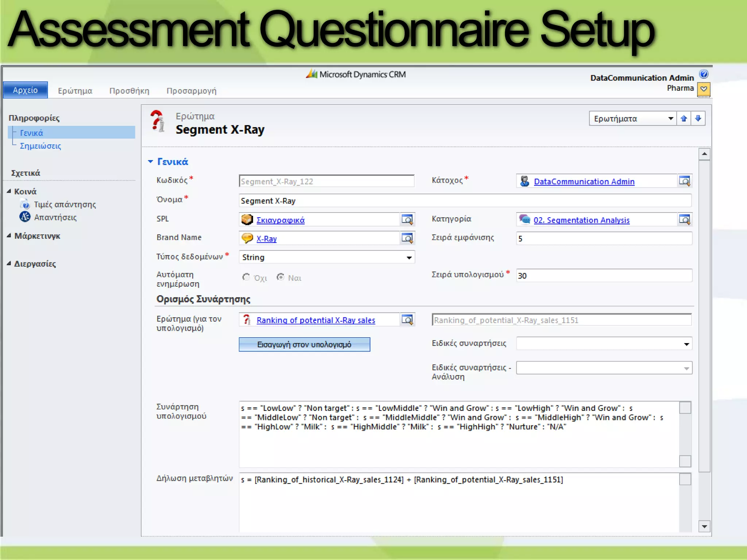Open the Ερωτήματα dropdown

632,118
